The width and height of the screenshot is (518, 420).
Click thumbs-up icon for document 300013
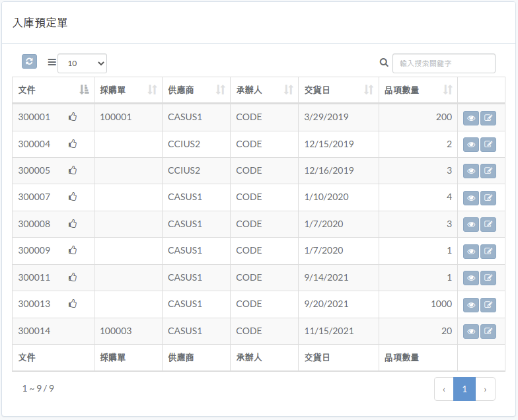point(73,304)
